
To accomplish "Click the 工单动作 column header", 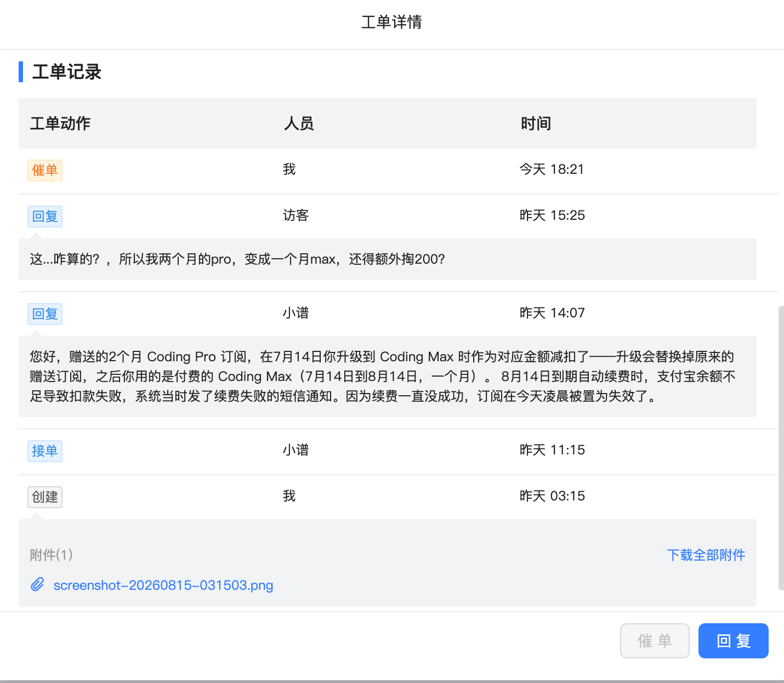I will click(60, 123).
